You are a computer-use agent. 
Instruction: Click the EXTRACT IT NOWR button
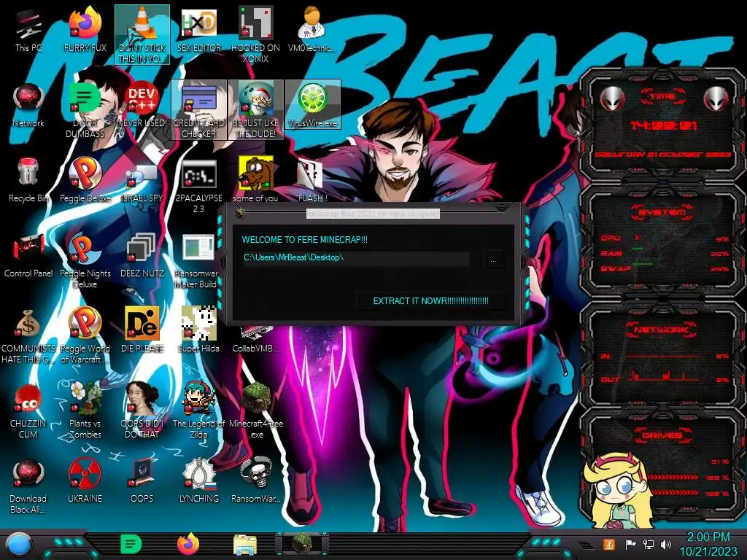[x=430, y=301]
